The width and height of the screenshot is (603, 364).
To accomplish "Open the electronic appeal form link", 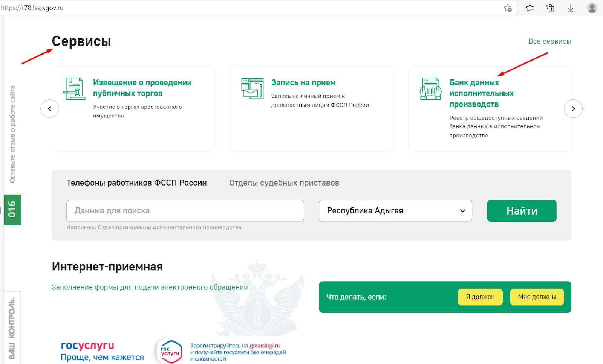I will pyautogui.click(x=150, y=288).
